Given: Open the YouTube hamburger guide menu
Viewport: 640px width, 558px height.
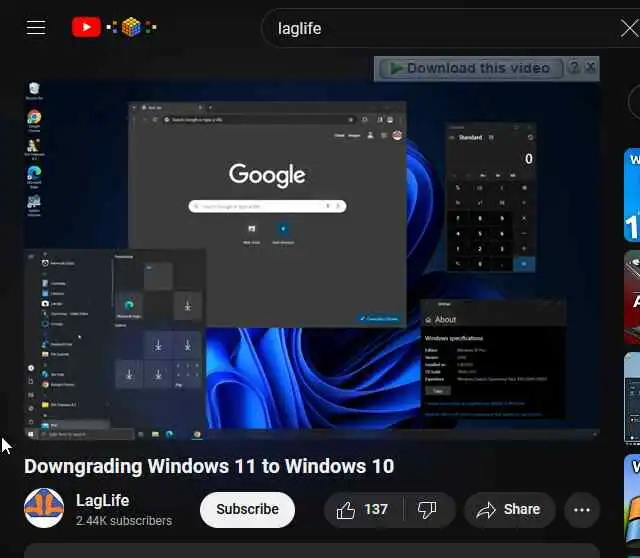Looking at the screenshot, I should point(36,28).
